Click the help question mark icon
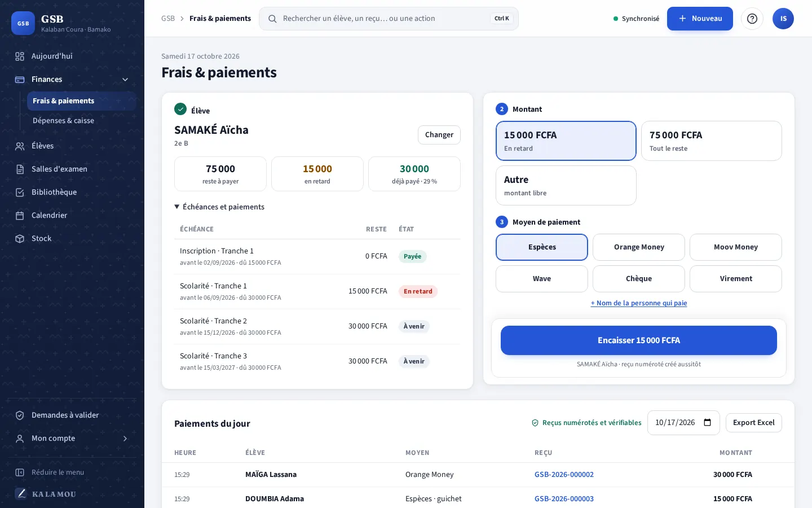The image size is (812, 508). click(x=752, y=19)
